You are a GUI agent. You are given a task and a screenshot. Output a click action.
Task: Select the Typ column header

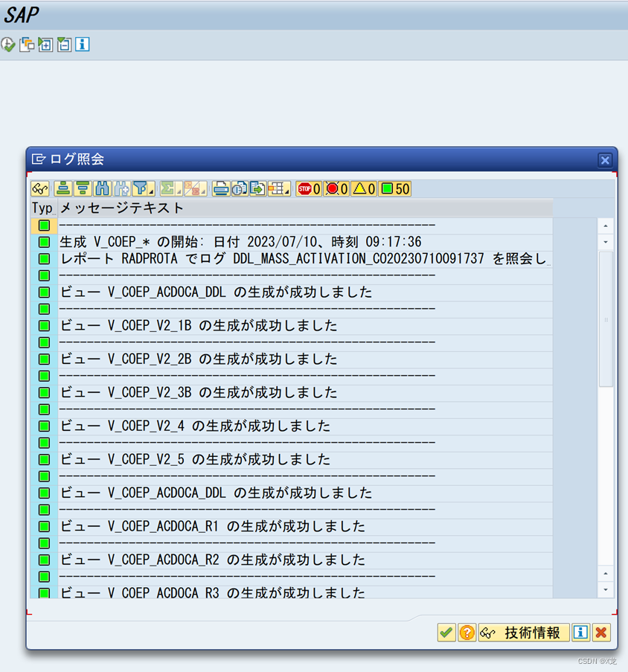coord(41,208)
